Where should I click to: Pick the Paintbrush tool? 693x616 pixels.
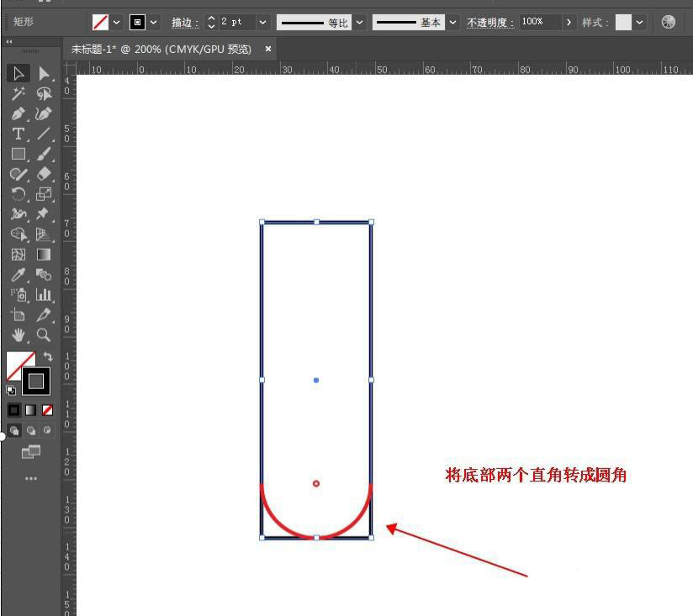(44, 154)
